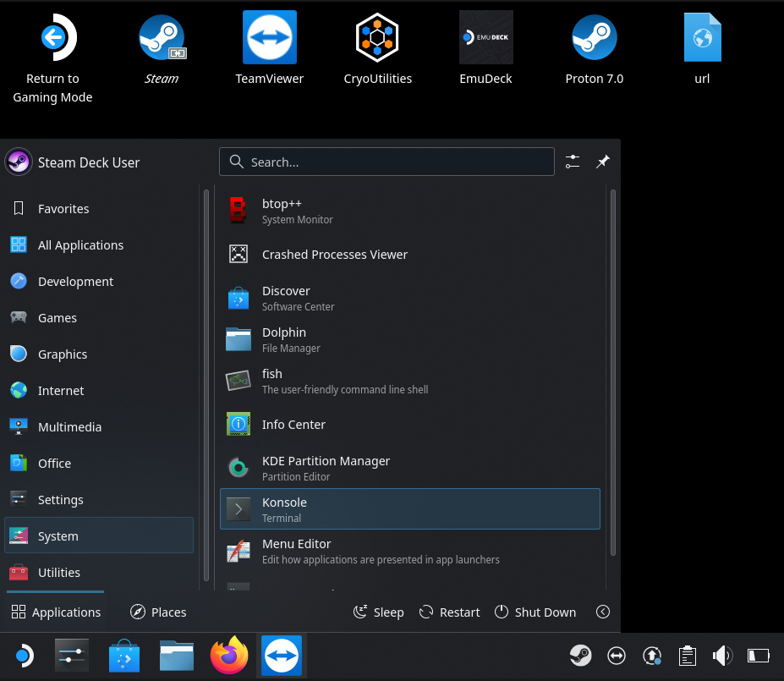
Task: Open Firefox from the taskbar
Action: click(x=229, y=656)
